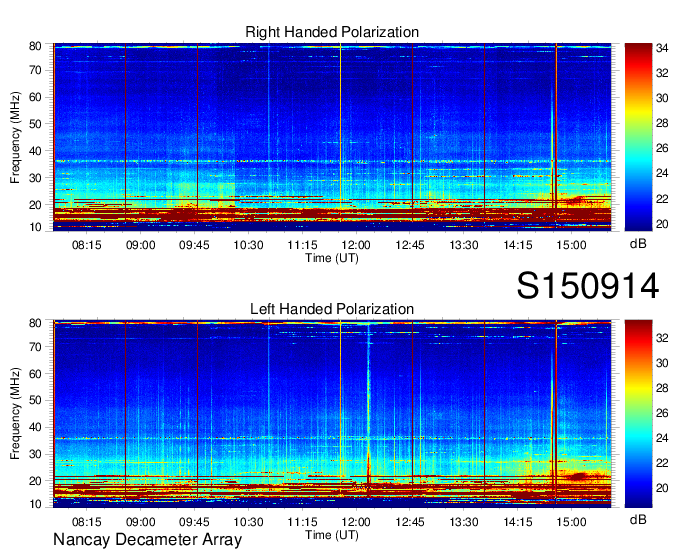Click the "Left Handed Polarization" plot title
Viewport: 680px width, 552px height.
click(x=332, y=309)
